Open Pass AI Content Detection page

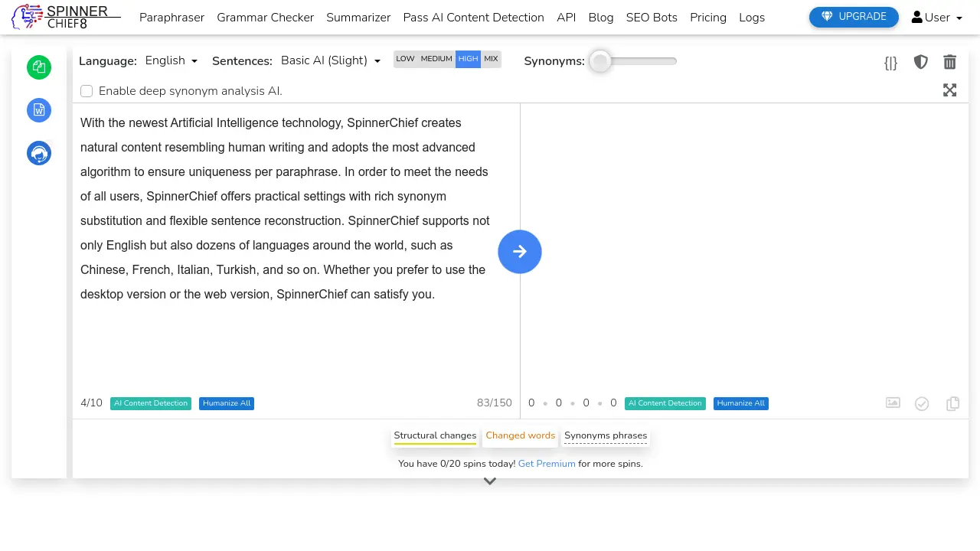click(x=474, y=17)
